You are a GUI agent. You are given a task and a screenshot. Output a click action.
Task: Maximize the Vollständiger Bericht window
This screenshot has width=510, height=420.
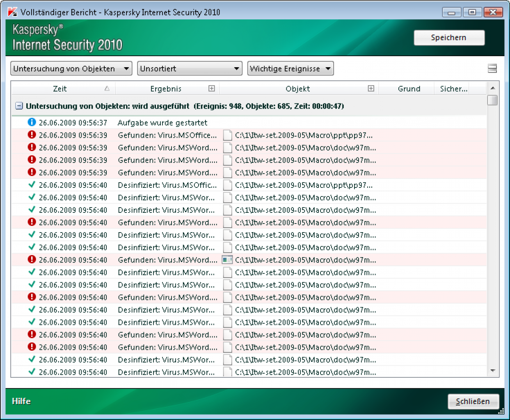(472, 12)
